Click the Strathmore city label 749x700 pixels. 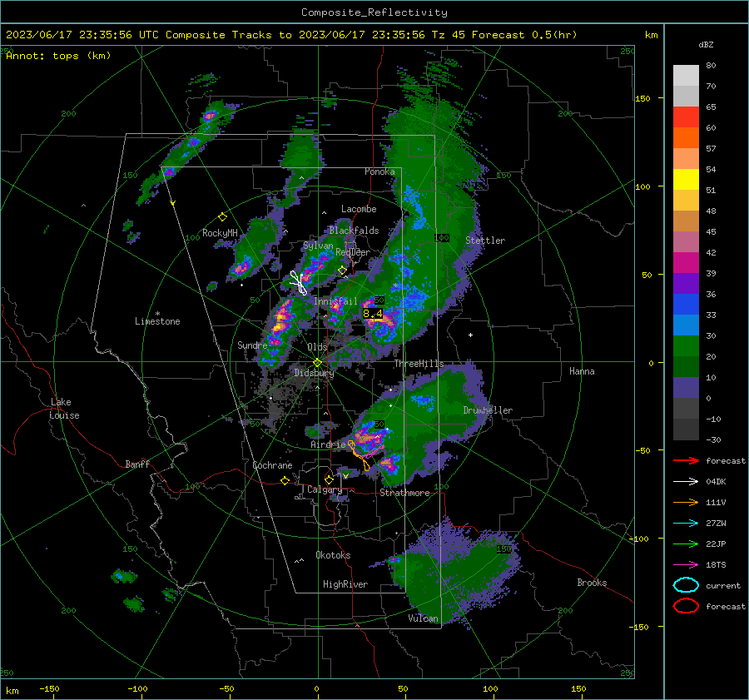404,493
